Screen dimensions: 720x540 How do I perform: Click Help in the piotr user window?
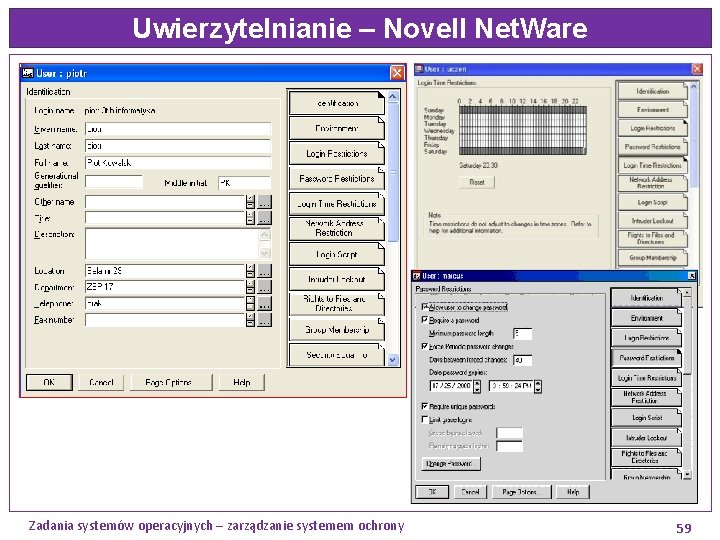click(242, 382)
